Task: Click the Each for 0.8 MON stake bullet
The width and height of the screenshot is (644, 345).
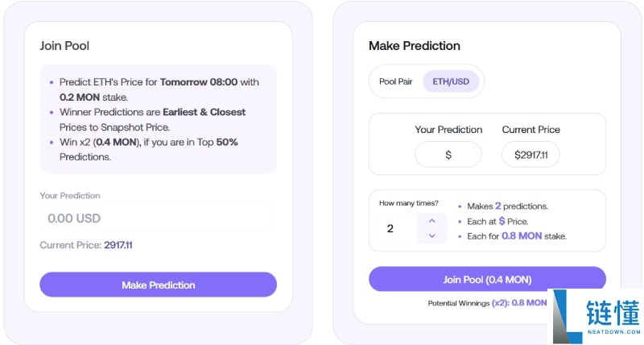Action: point(517,236)
